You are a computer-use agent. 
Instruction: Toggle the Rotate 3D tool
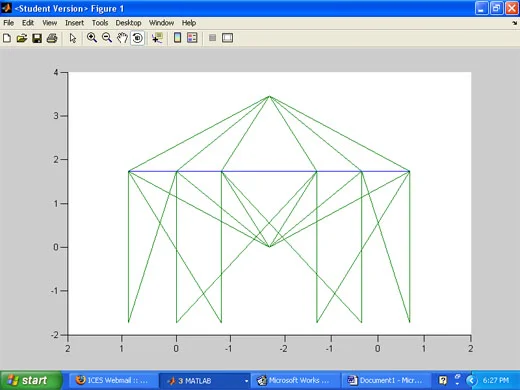click(x=137, y=38)
